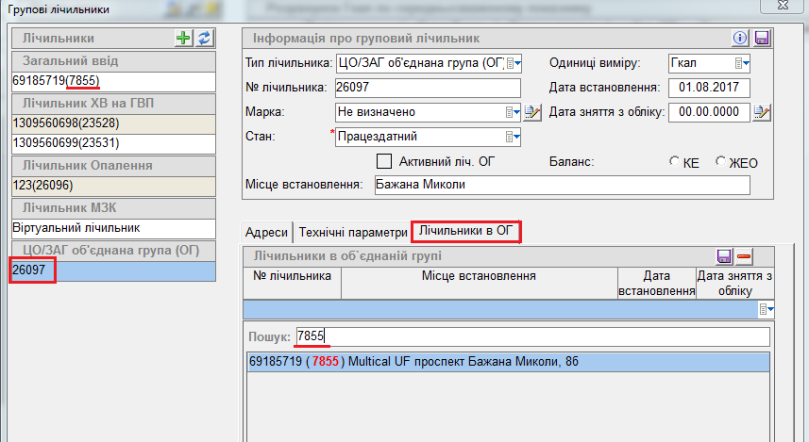
Task: Click the Місце встановлення input field
Action: pyautogui.click(x=560, y=185)
